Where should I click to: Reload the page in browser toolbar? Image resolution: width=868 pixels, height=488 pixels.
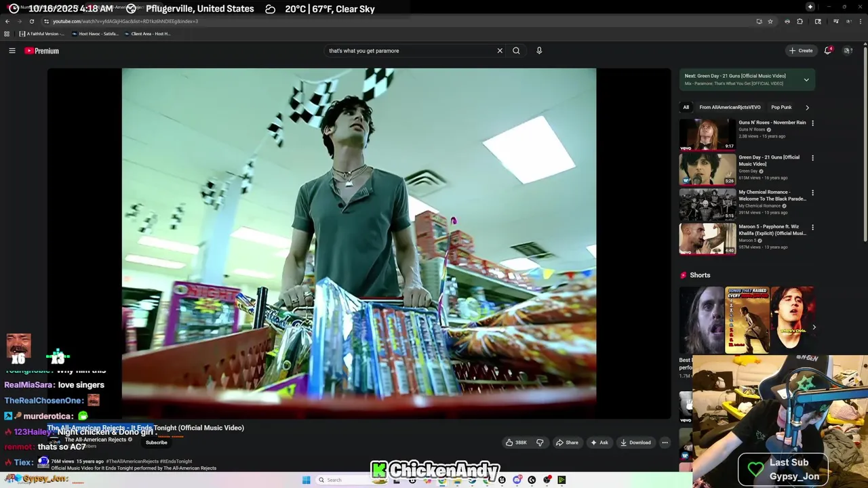tap(31, 21)
